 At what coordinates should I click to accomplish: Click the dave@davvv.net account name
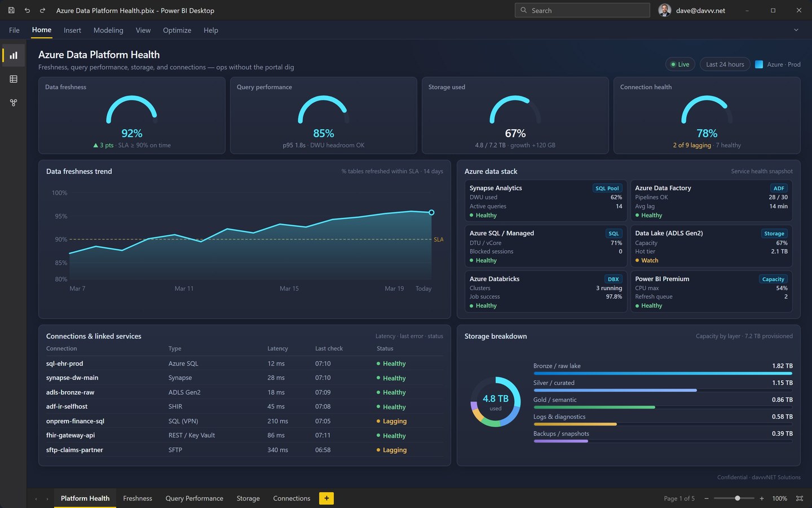point(700,10)
